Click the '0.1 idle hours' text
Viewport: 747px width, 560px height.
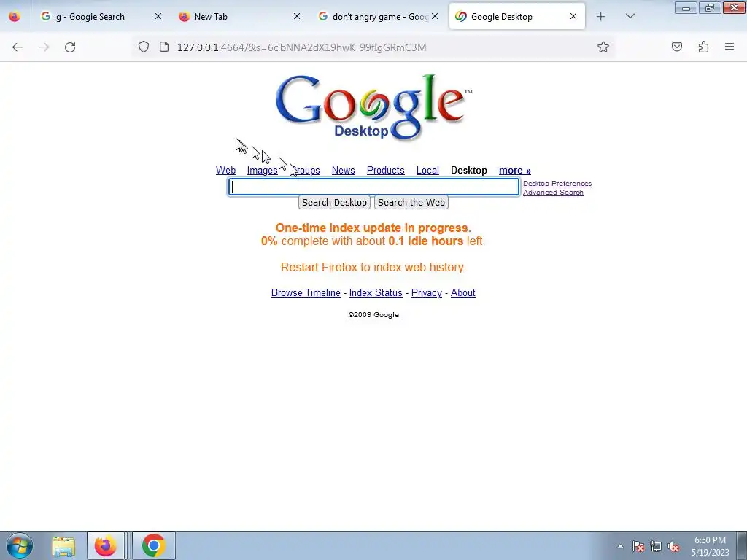point(425,241)
